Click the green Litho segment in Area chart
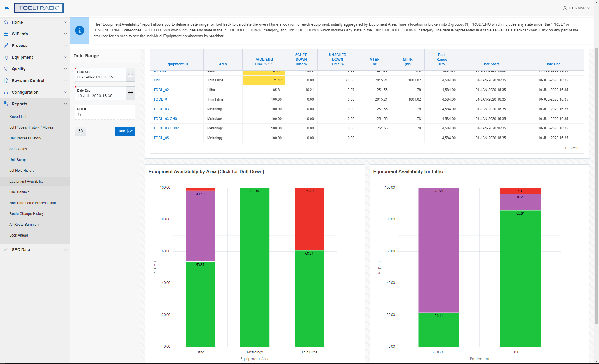599x364 pixels. 200,303
